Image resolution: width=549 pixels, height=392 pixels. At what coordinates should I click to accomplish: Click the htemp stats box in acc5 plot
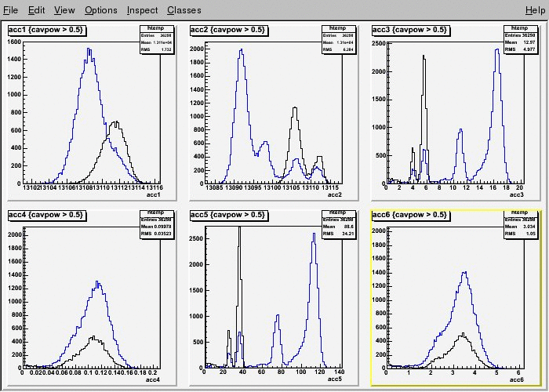(339, 224)
